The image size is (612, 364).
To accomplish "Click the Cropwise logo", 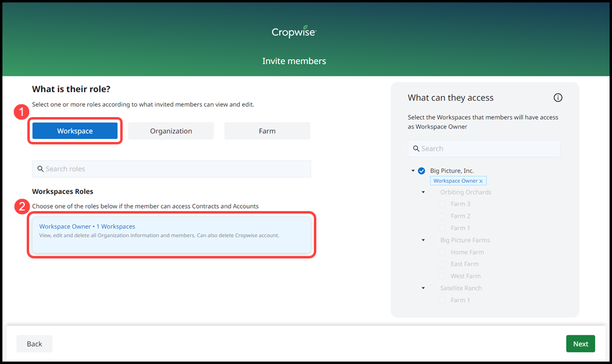I will click(x=294, y=31).
